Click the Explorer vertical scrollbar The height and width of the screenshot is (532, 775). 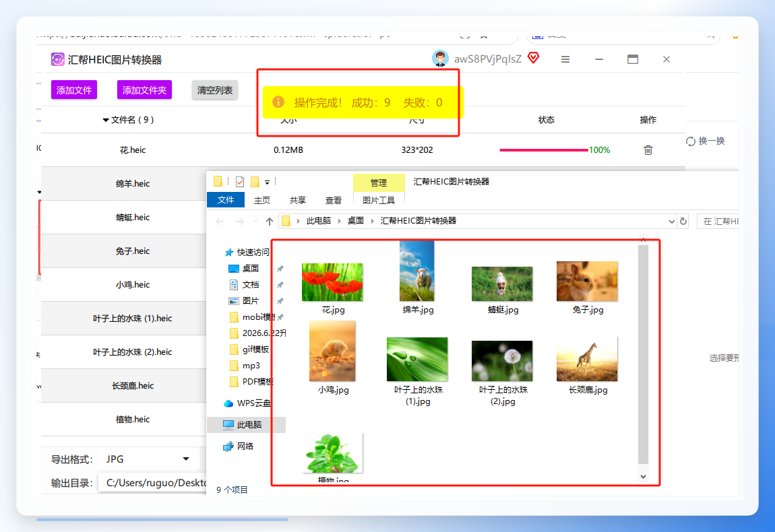click(643, 354)
